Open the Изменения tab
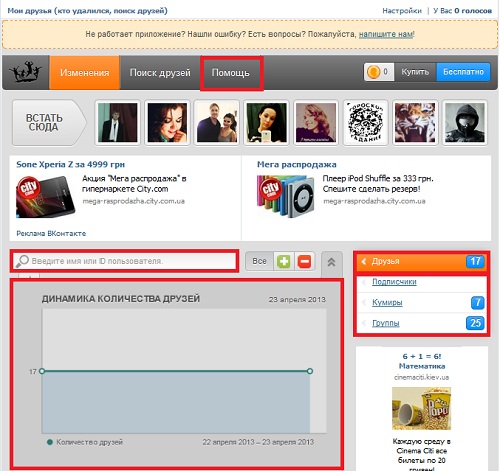Image resolution: width=500 pixels, height=471 pixels. 85,72
